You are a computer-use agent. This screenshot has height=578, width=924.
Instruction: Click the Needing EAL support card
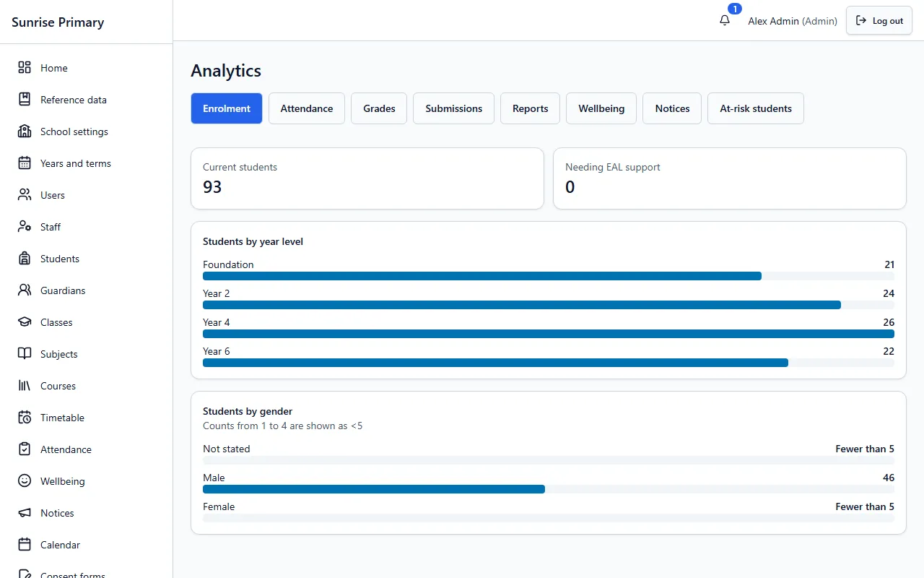tap(730, 178)
